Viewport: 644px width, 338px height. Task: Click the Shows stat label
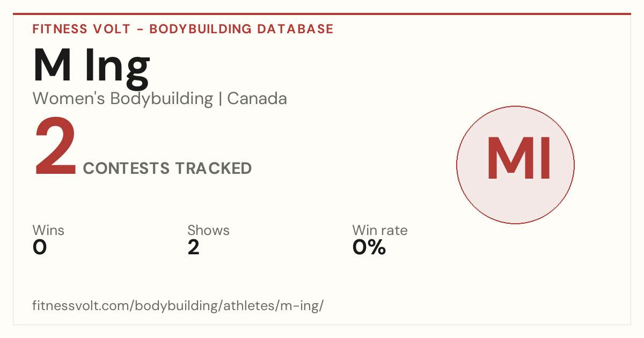point(208,230)
